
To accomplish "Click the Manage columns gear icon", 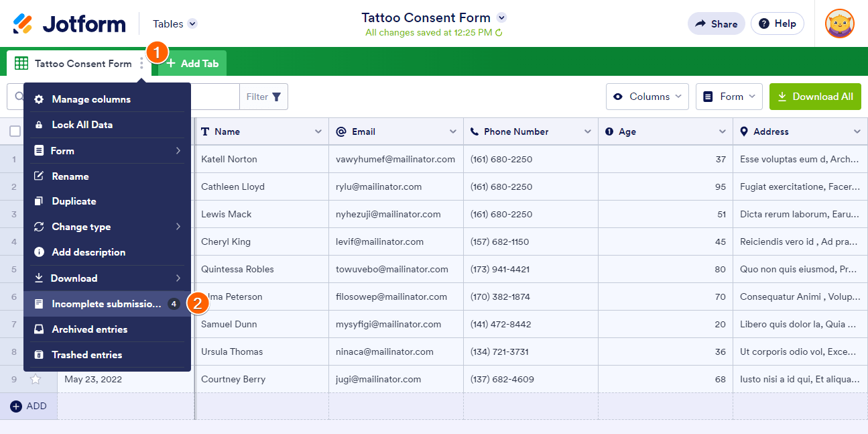I will [x=39, y=99].
